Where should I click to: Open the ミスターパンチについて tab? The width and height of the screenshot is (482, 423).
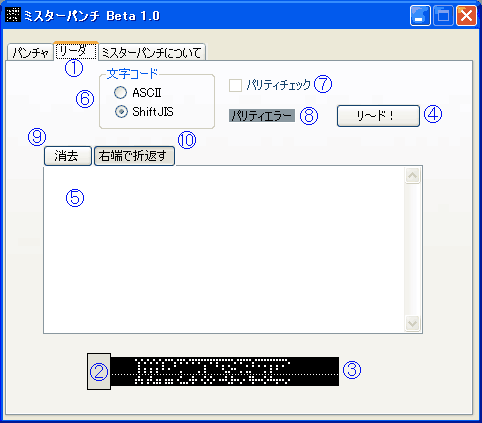pos(152,52)
